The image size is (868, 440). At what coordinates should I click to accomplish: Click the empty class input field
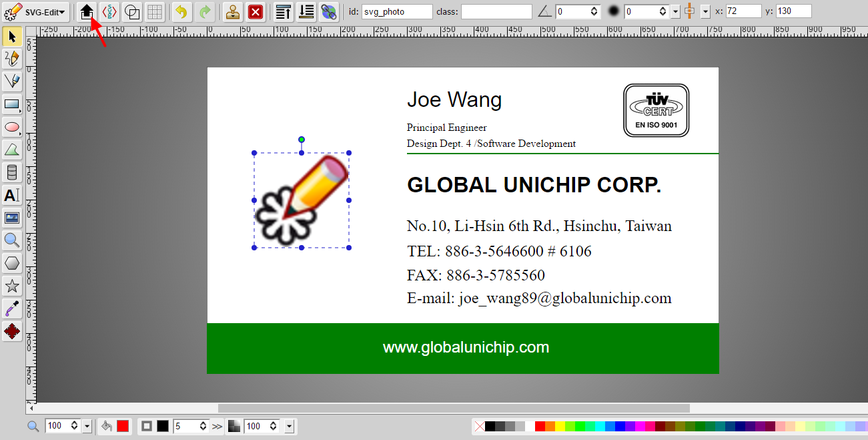tap(496, 11)
